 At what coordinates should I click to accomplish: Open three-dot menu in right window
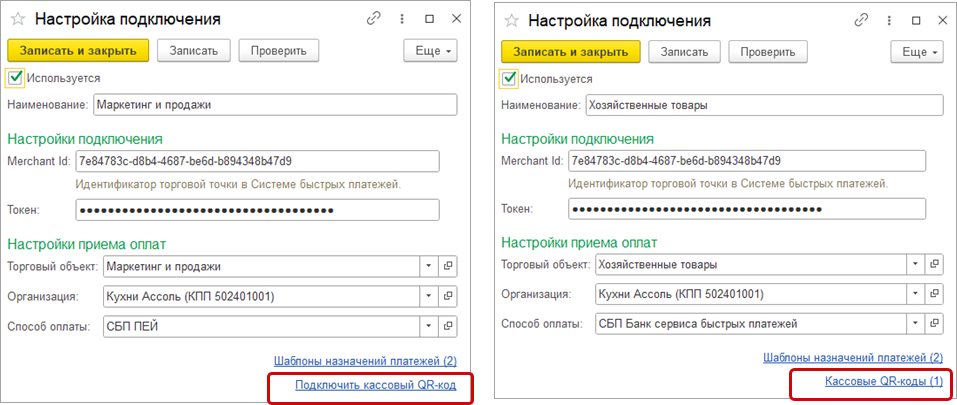pos(889,20)
